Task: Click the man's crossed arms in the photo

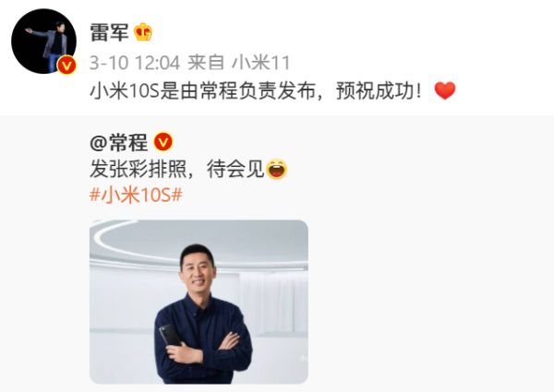Action: [207, 346]
